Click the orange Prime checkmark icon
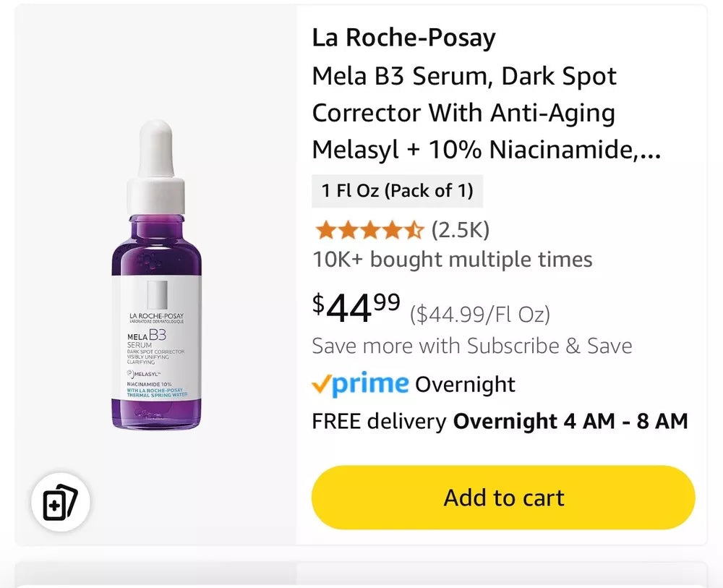The image size is (723, 588). coord(321,384)
